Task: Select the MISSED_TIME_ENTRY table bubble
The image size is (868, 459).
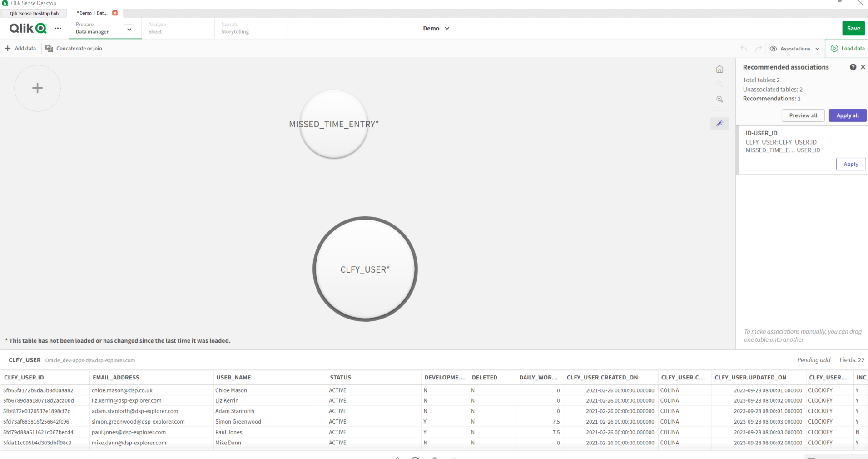Action: [x=334, y=124]
